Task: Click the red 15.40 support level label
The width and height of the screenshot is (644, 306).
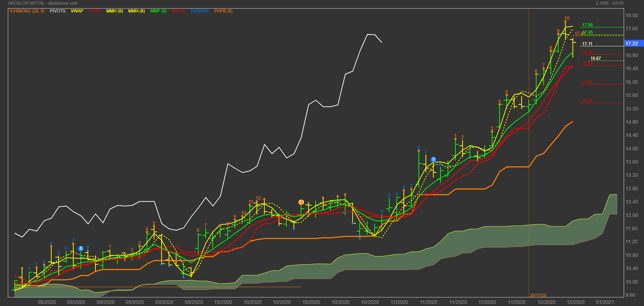Action: pos(587,101)
